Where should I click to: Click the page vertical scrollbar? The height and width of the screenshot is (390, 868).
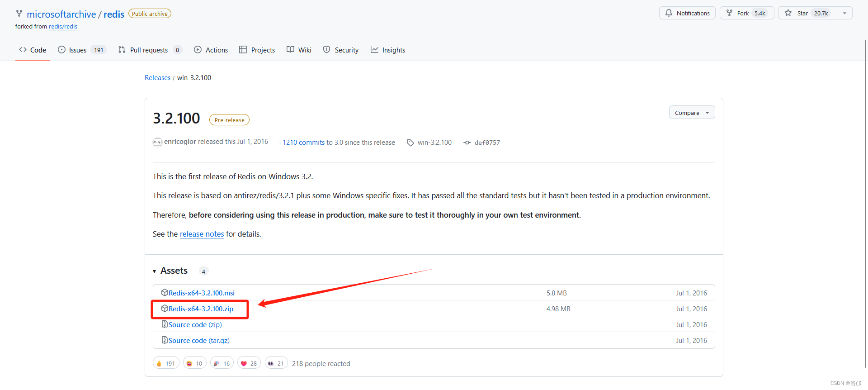(x=865, y=204)
